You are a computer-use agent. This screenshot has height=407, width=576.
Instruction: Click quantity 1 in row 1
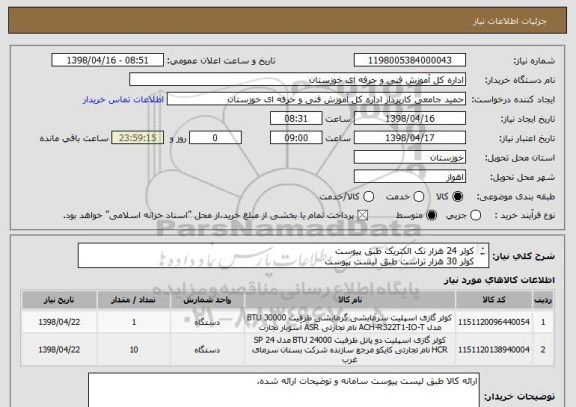coord(134,322)
